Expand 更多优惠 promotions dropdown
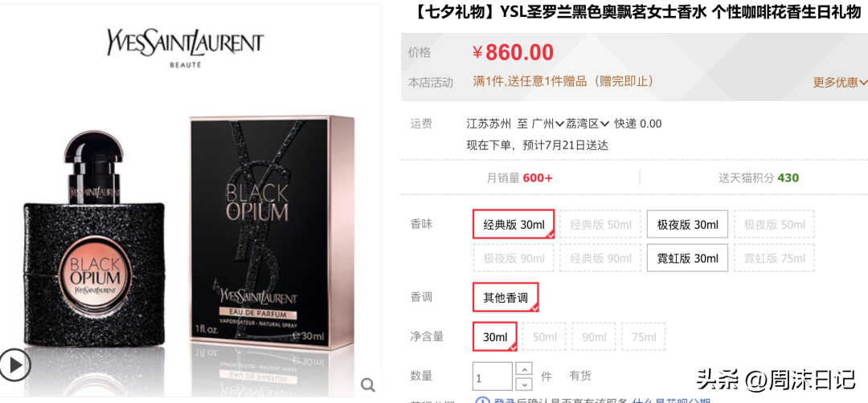Screen dimensions: 868x403 tap(840, 83)
